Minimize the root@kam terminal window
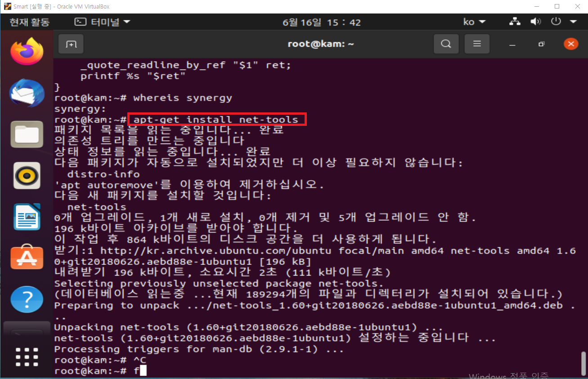Image resolution: width=588 pixels, height=379 pixels. click(x=512, y=44)
